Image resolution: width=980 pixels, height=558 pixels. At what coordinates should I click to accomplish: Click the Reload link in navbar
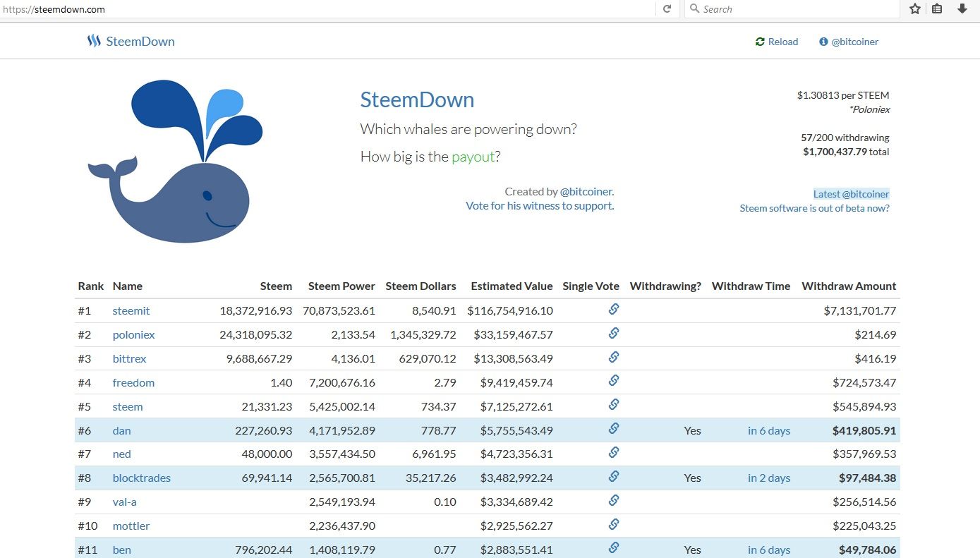coord(783,42)
